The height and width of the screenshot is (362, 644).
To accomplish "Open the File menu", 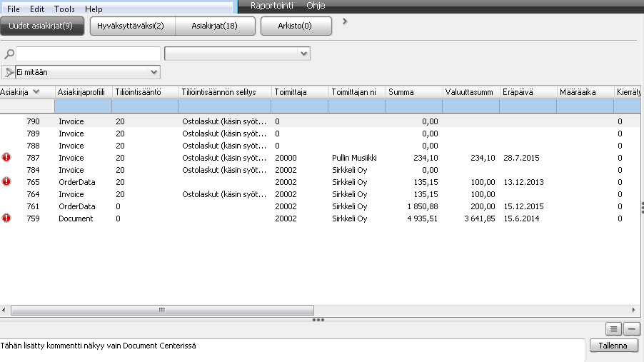I will (14, 9).
